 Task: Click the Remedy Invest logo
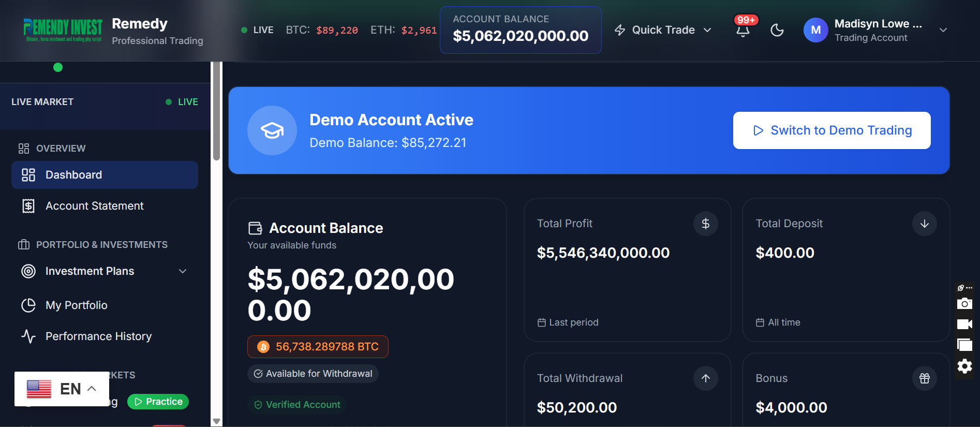pyautogui.click(x=63, y=30)
